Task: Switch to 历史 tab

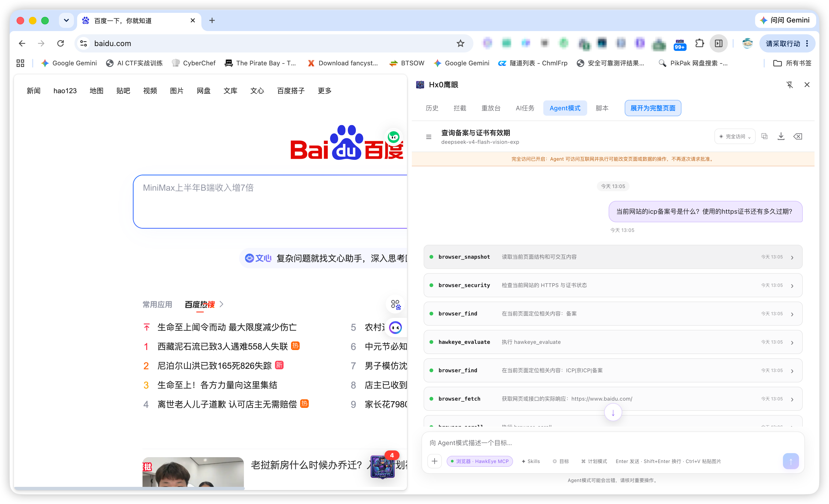Action: point(432,108)
